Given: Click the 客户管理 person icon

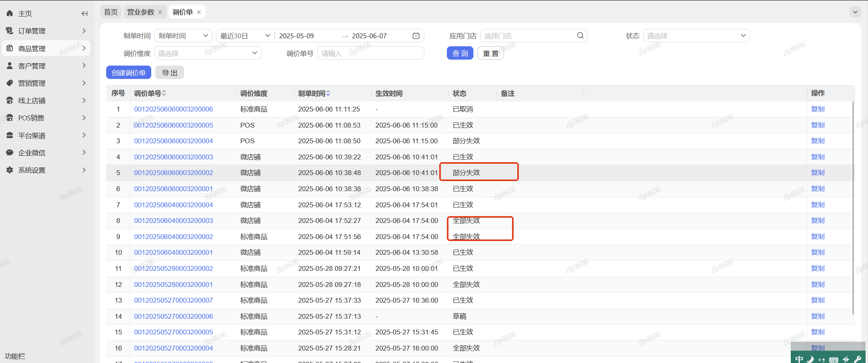Looking at the screenshot, I should (10, 66).
